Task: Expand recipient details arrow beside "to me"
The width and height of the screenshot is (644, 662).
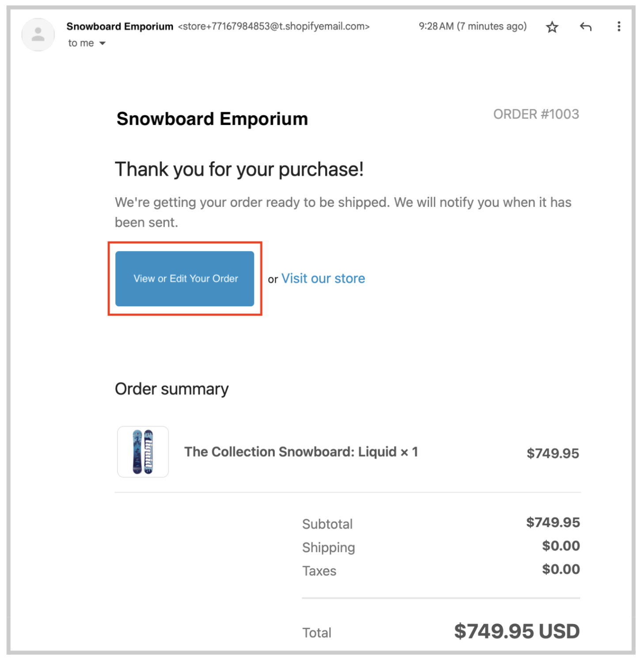Action: click(102, 43)
